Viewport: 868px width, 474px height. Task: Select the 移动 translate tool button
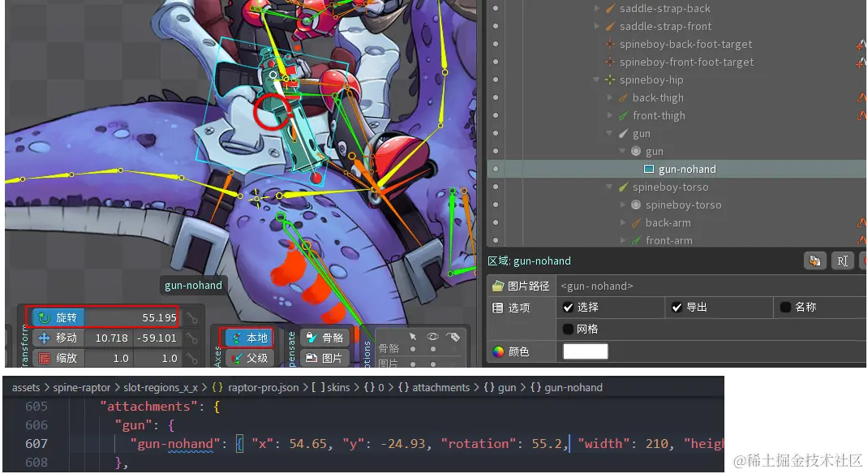58,338
